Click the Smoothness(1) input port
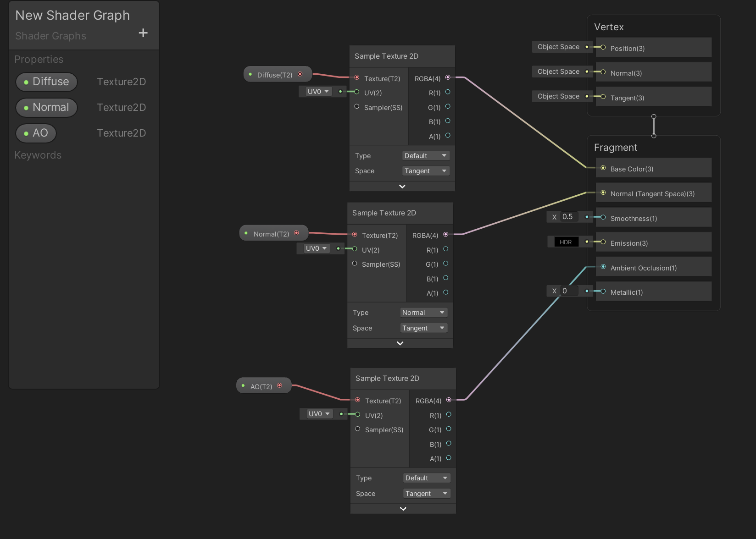Viewport: 756px width, 539px height. [603, 218]
